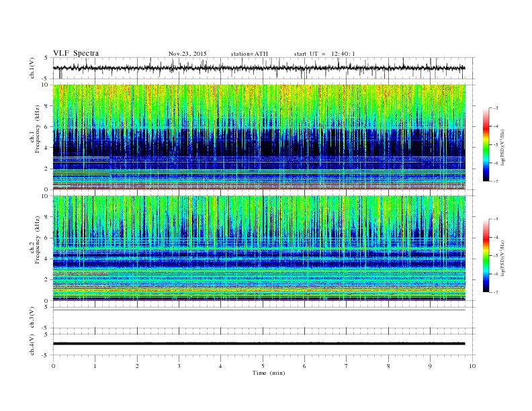Click the ch.3 flat trace line
Viewport: 532px width, 411px height.
(259, 310)
